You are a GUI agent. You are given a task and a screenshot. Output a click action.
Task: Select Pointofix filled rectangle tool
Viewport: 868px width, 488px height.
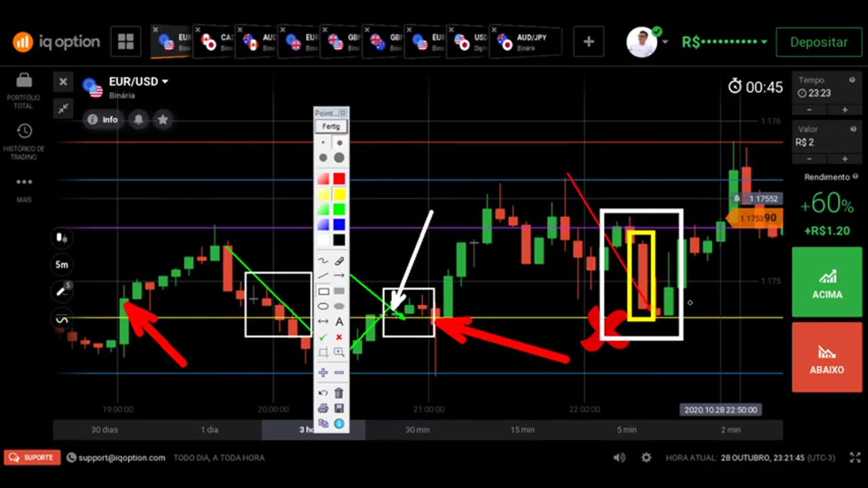[339, 291]
